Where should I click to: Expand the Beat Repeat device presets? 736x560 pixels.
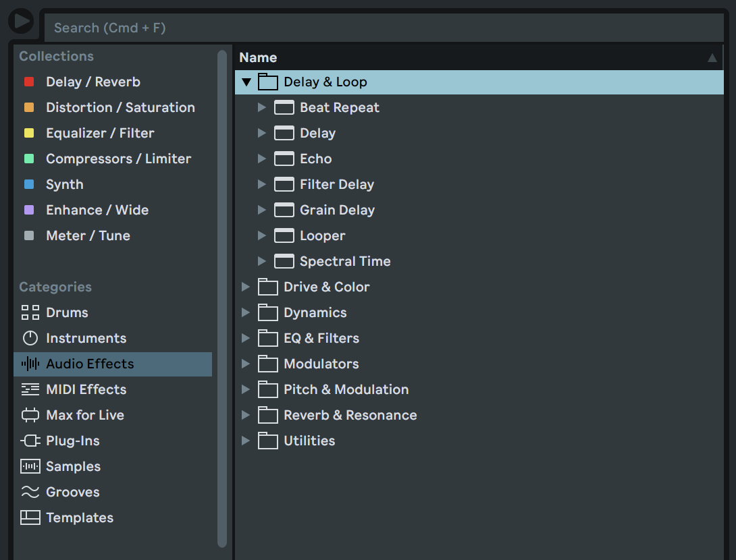(261, 107)
